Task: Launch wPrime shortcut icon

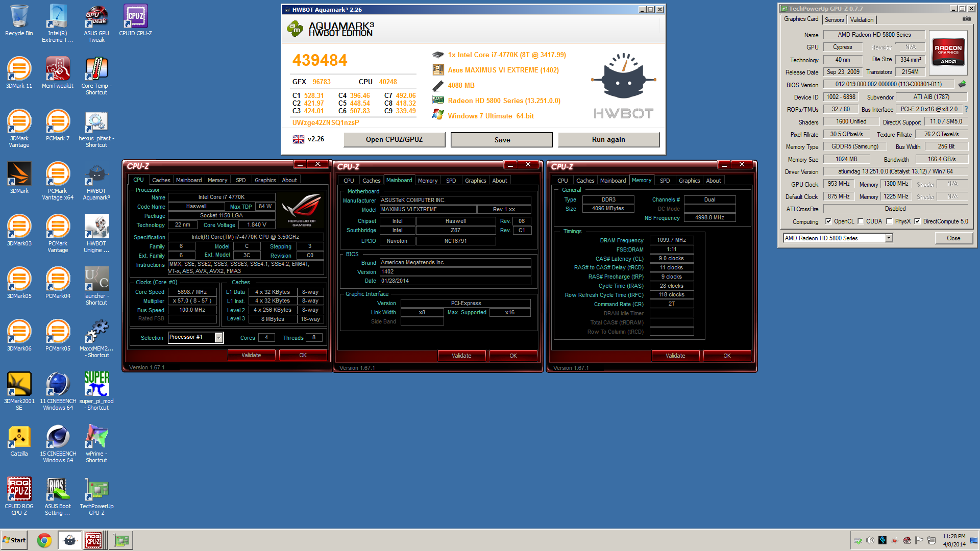Action: tap(96, 444)
